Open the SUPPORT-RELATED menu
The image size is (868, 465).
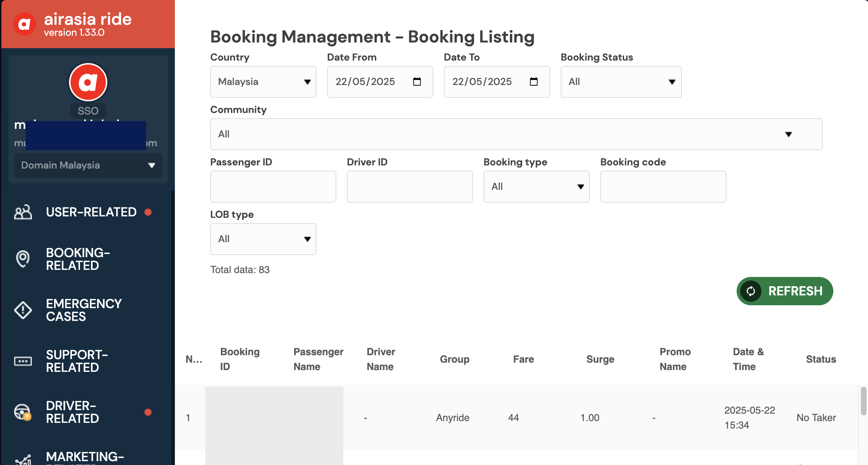77,361
